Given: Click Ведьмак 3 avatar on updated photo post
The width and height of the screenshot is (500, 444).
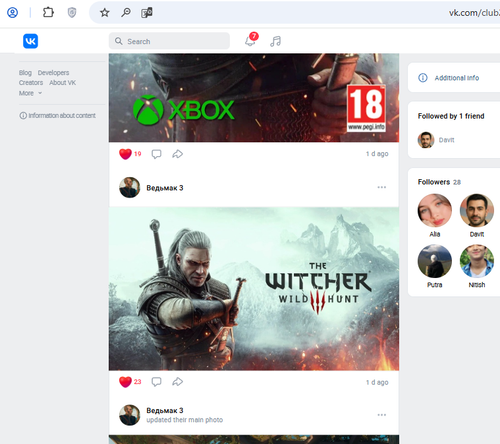Looking at the screenshot, I should click(x=129, y=415).
